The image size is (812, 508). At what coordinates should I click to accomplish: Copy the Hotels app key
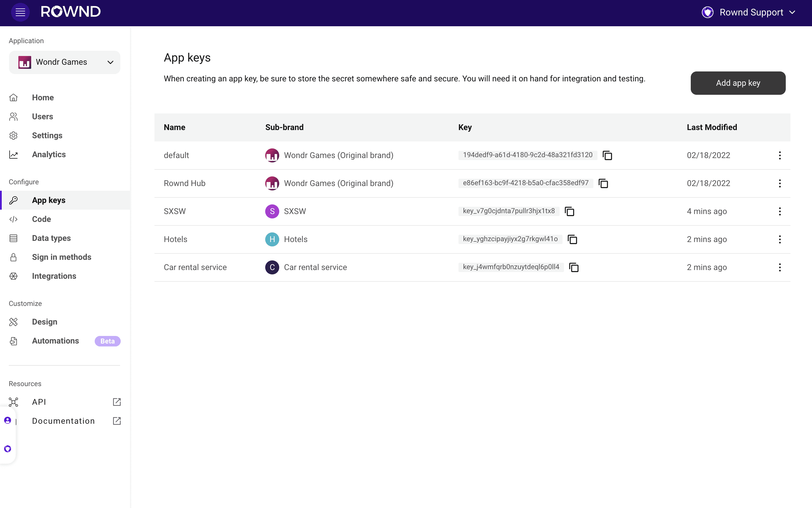pos(572,239)
